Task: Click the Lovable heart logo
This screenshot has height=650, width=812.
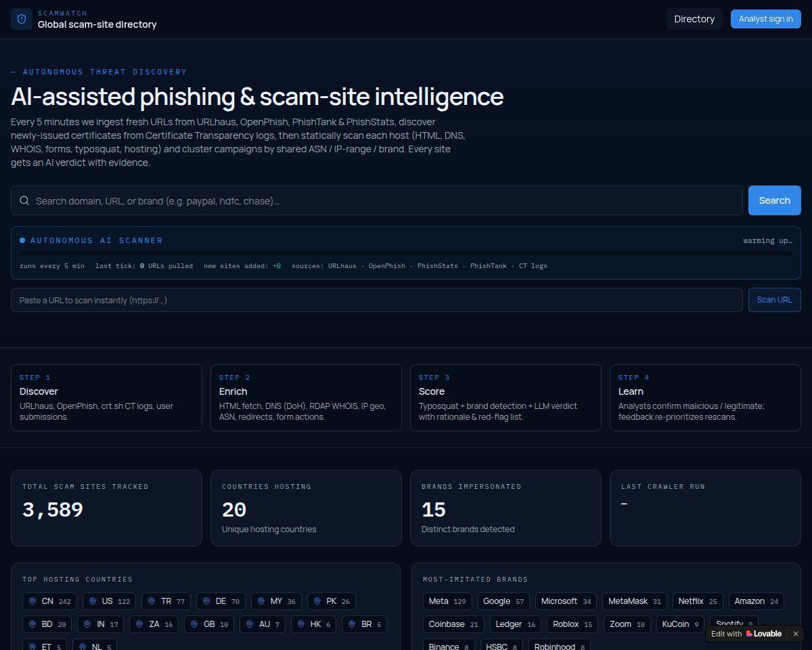Action: [x=749, y=634]
